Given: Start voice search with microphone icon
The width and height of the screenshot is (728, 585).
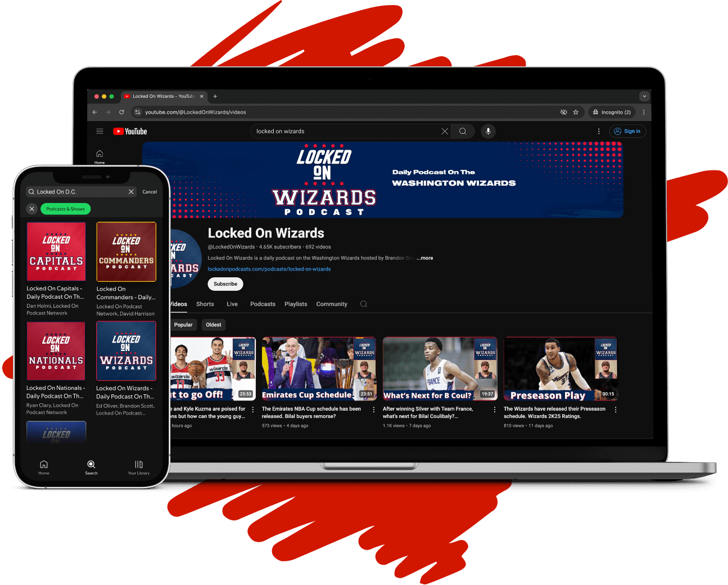Looking at the screenshot, I should click(x=488, y=131).
